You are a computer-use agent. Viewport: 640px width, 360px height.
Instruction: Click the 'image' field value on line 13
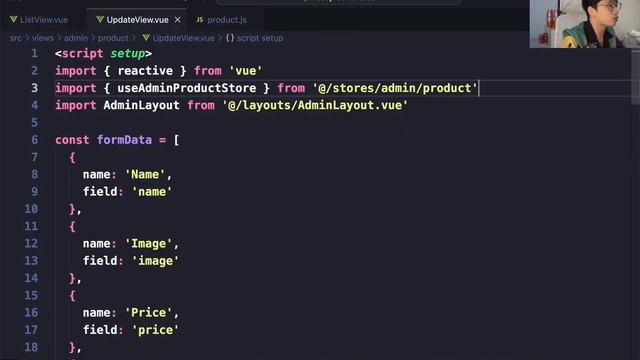tap(155, 261)
